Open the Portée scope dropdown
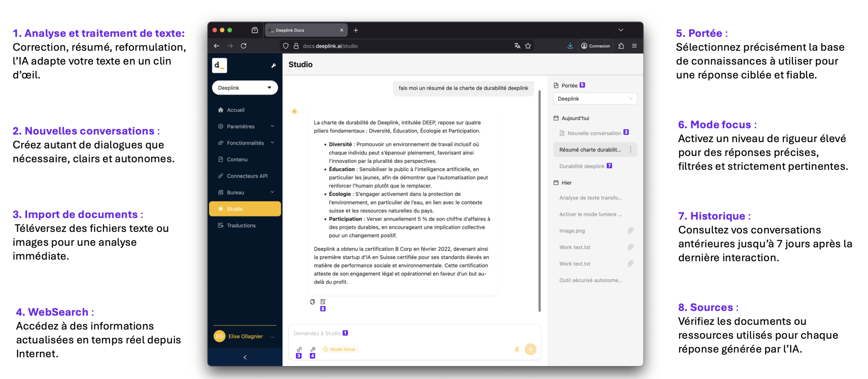This screenshot has width=868, height=379. point(595,99)
